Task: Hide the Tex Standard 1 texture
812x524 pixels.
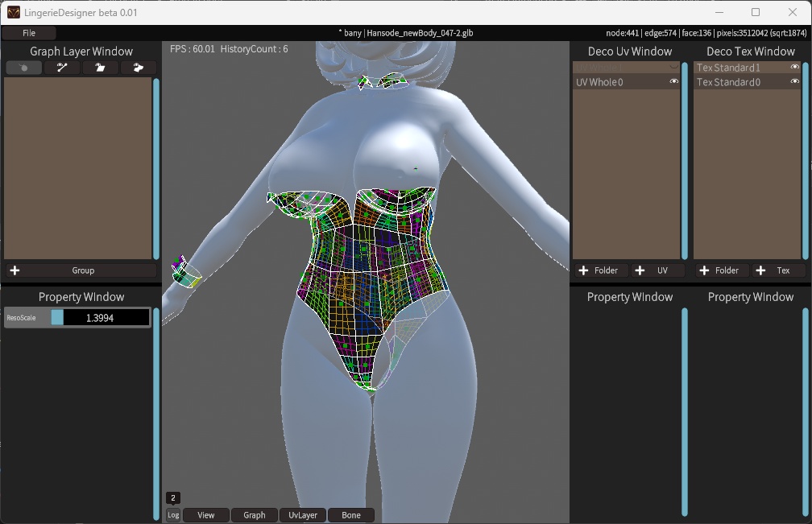Action: click(797, 68)
